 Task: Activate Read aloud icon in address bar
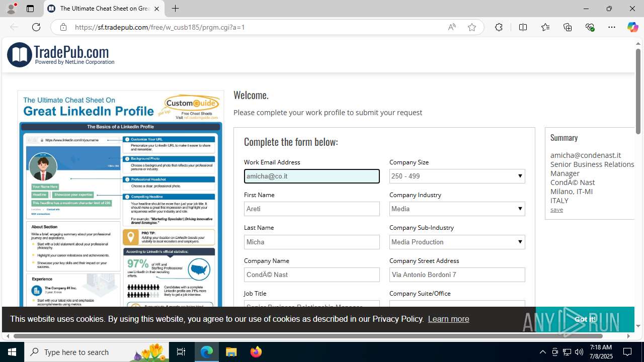click(452, 27)
